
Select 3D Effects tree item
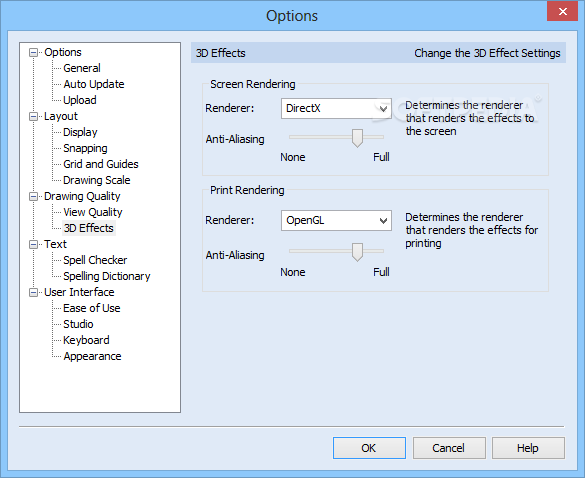click(89, 228)
